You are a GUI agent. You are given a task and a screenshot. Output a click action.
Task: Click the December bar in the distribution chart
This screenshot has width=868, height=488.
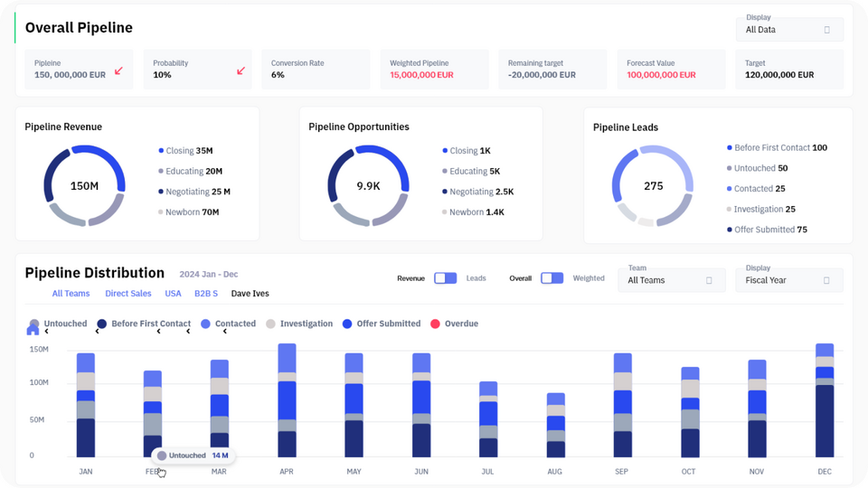tap(825, 400)
